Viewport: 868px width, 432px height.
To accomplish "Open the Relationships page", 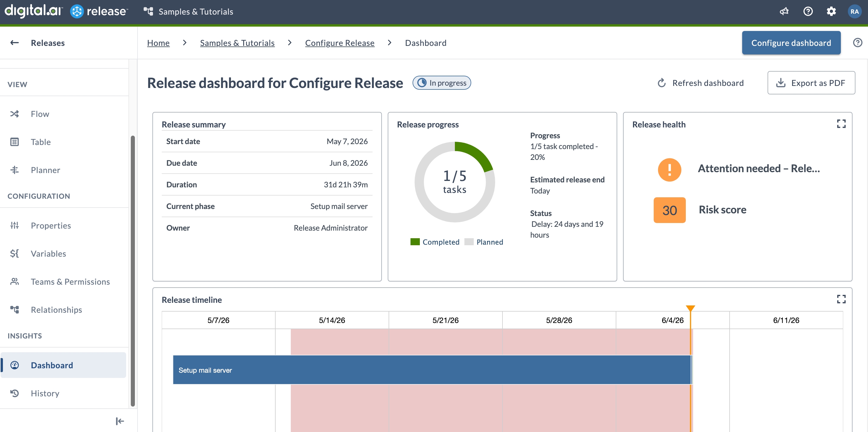I will tap(63, 310).
